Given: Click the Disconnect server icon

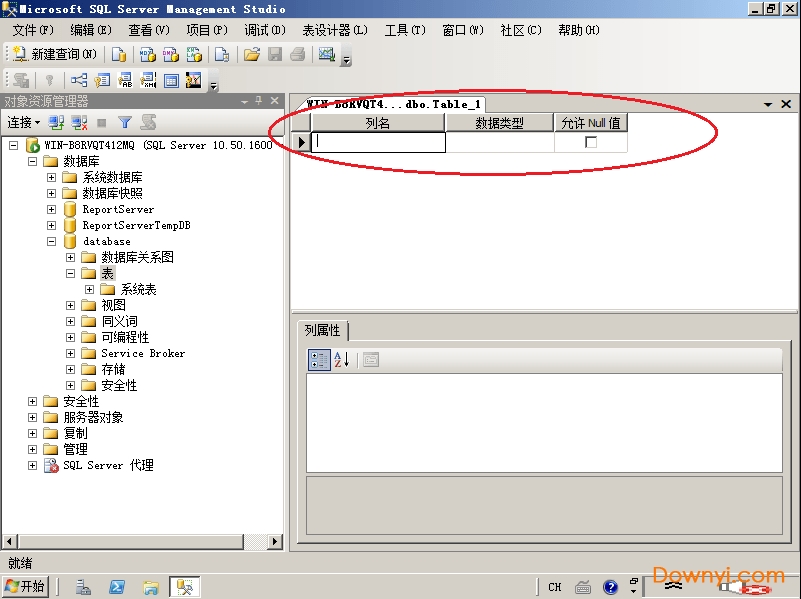Looking at the screenshot, I should coord(79,122).
